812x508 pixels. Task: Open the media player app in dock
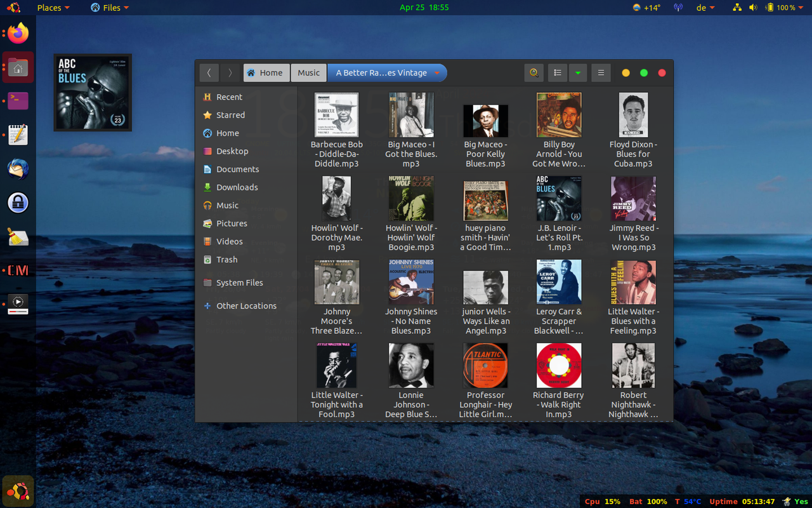[18, 304]
